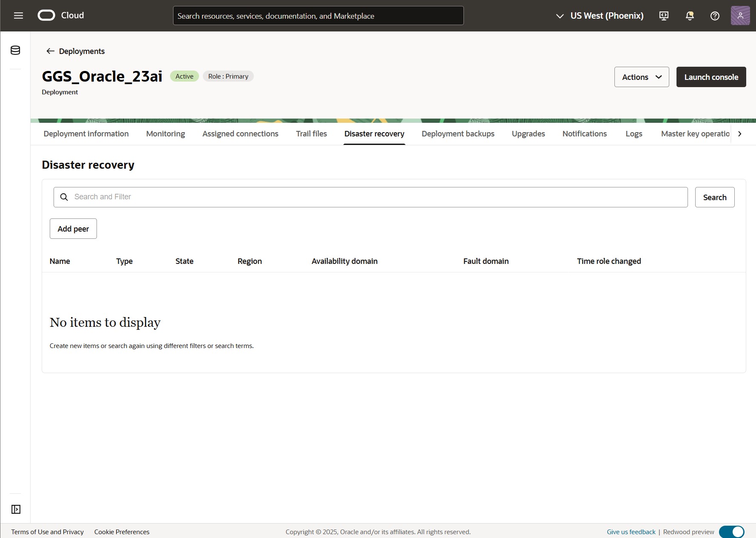This screenshot has height=538, width=756.
Task: Switch to the Monitoring tab
Action: [165, 133]
